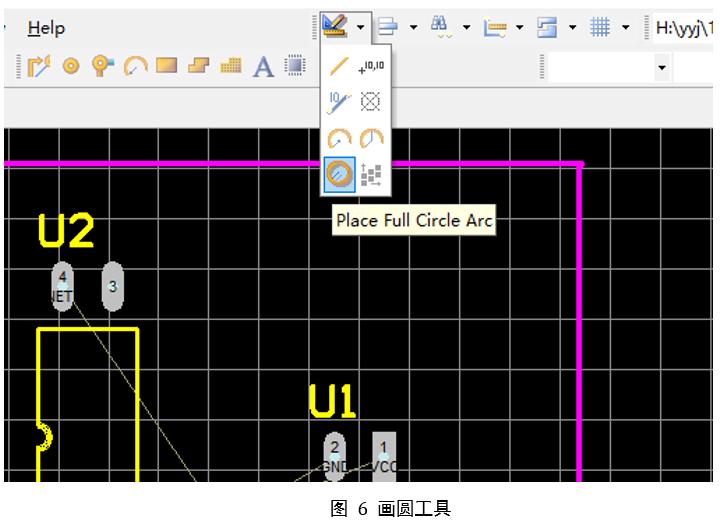Viewport: 720px width, 530px height.
Task: Expand the Alignment Tools dropdown arrow
Action: coord(413,28)
